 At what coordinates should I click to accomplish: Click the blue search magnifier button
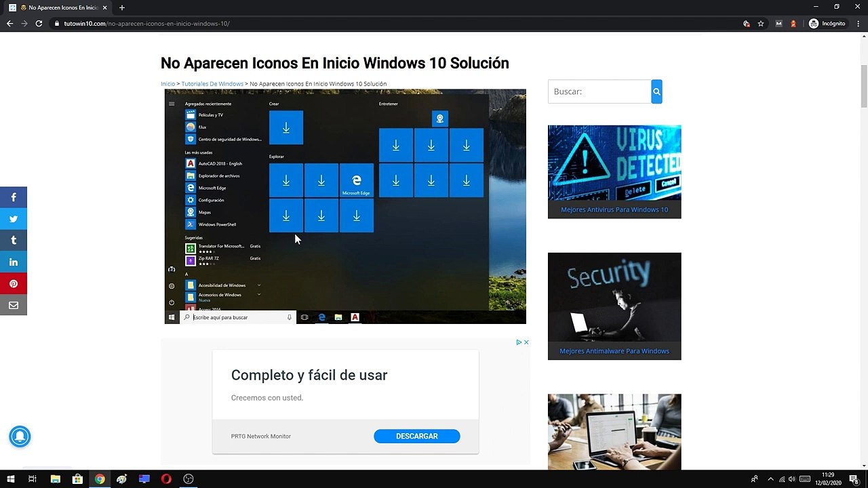tap(656, 91)
